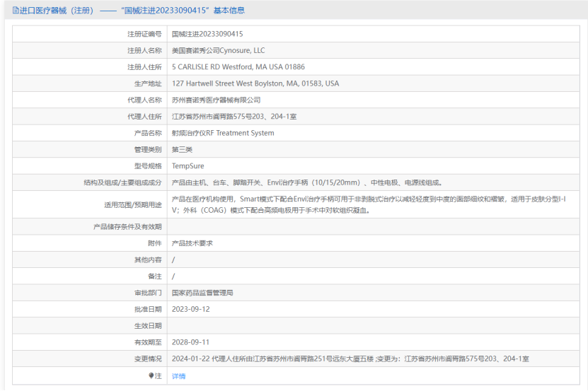
Task: Click the document icon before 进口医疗器械 title
Action: point(16,11)
